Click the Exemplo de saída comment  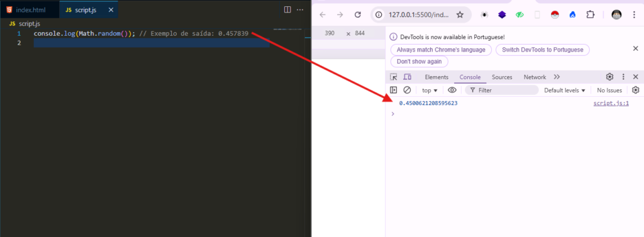click(194, 34)
